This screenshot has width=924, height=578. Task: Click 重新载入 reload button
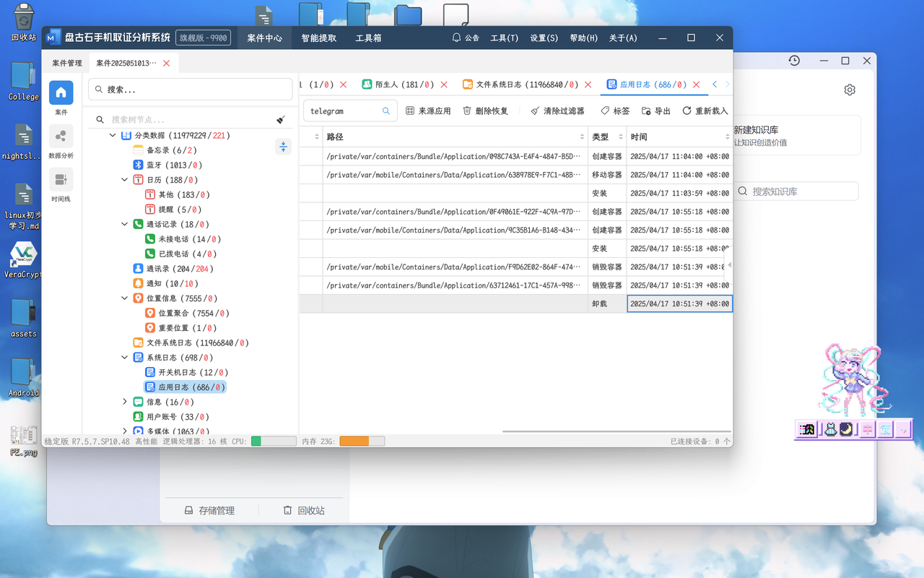pyautogui.click(x=705, y=111)
